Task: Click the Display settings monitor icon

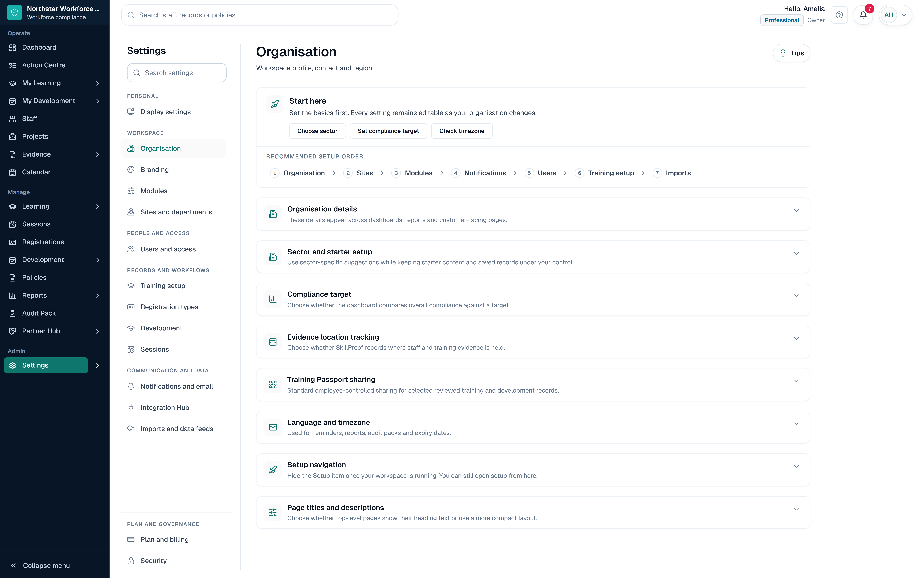Action: coord(131,112)
